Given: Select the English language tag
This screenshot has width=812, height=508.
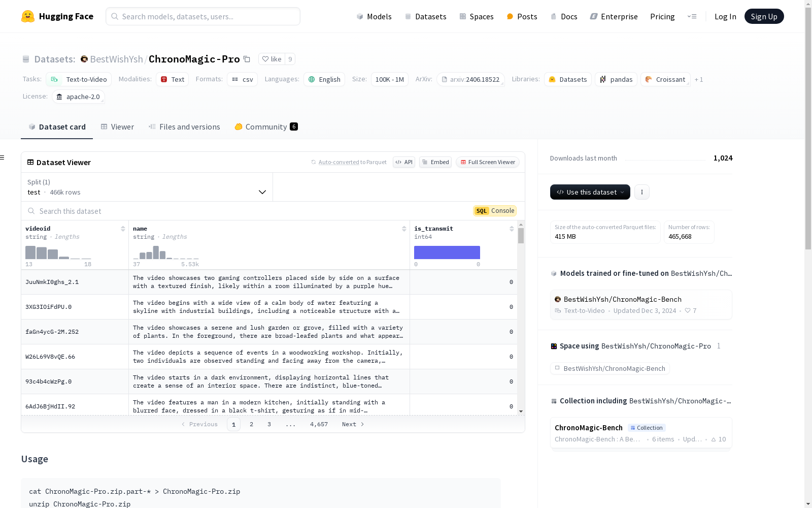Looking at the screenshot, I should (324, 79).
